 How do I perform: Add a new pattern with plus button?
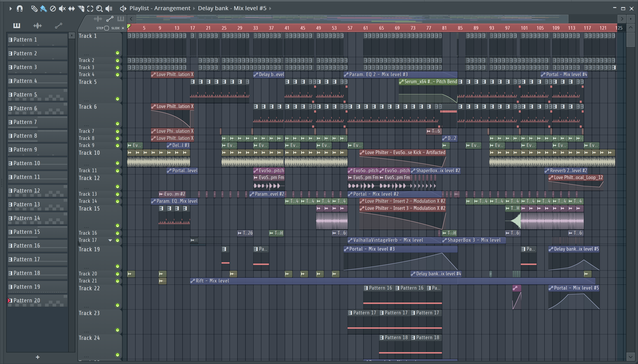[x=37, y=357]
